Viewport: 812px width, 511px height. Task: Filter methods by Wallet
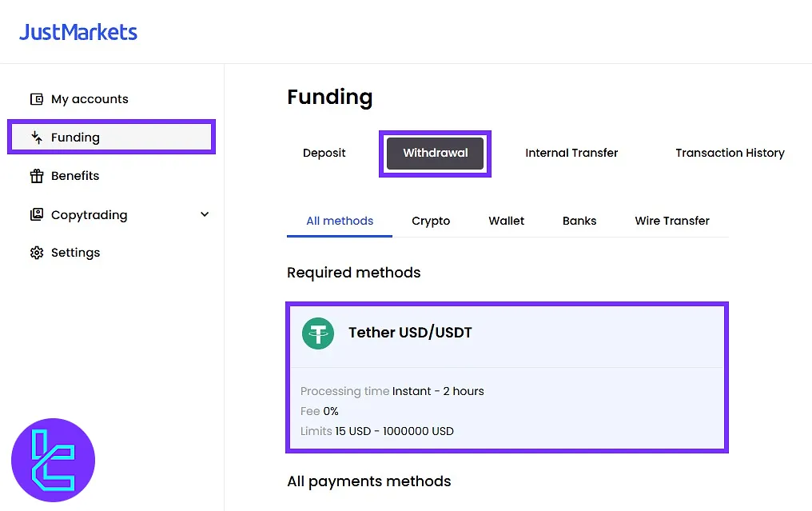(507, 222)
